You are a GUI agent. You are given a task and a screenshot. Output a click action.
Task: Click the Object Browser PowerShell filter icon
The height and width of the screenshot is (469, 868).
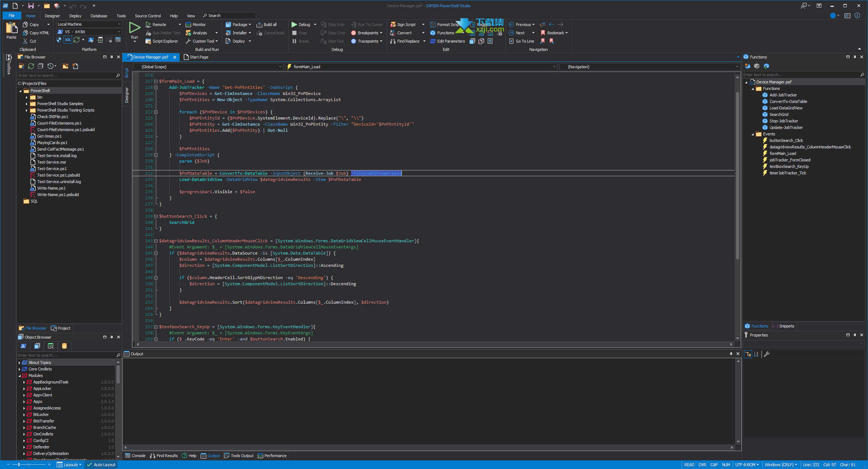pos(23,346)
